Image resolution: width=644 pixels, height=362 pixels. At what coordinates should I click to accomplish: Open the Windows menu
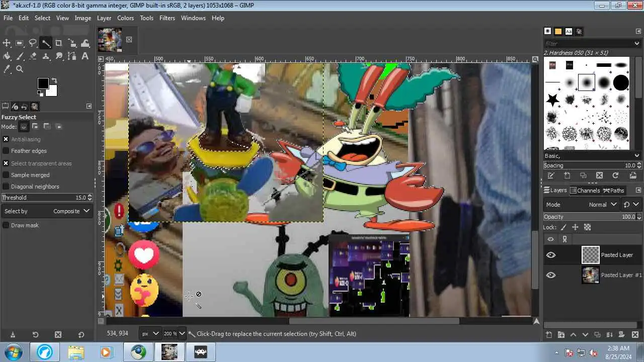pos(193,18)
